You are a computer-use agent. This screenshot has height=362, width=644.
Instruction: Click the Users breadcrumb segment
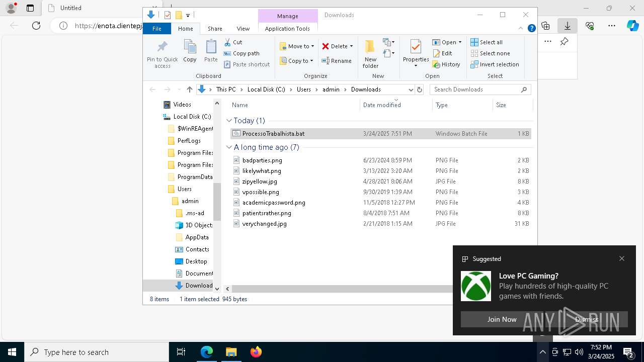(x=304, y=89)
